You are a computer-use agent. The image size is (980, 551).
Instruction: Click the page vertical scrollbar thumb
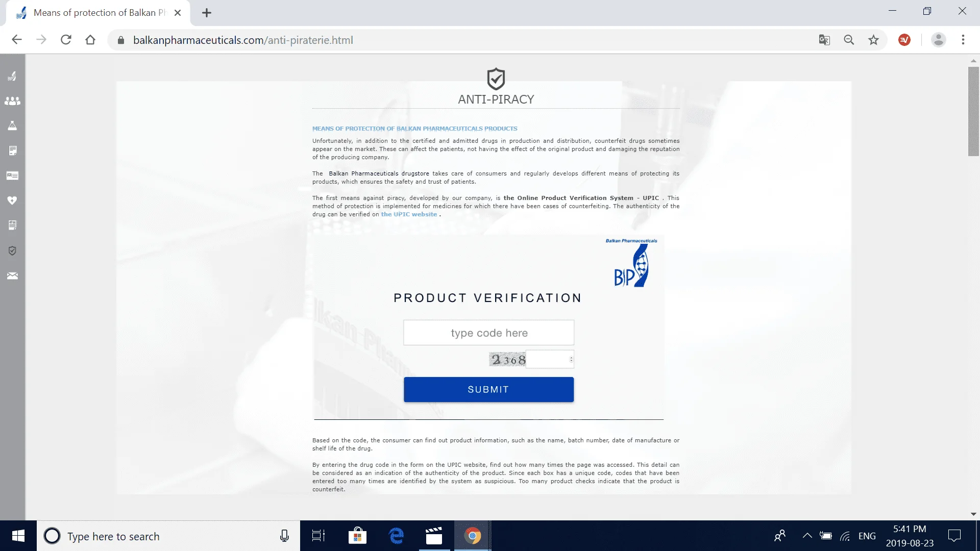973,111
